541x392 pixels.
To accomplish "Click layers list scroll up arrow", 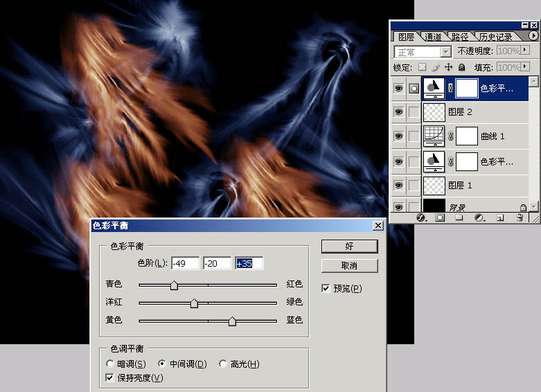I will tap(533, 81).
